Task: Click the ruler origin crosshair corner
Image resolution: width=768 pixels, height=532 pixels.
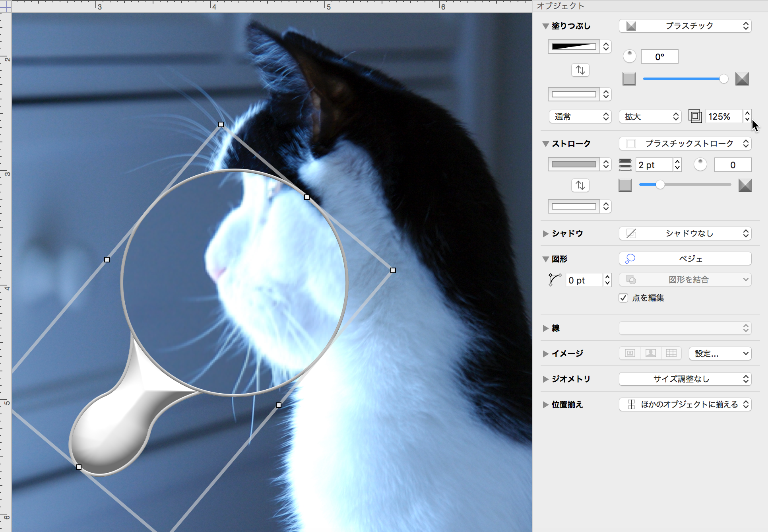Action: click(x=6, y=6)
